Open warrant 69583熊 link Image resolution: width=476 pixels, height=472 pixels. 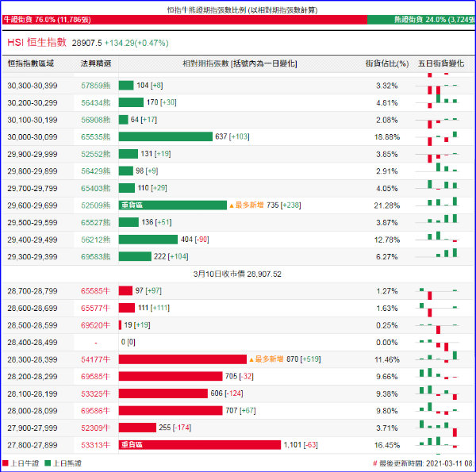96,257
